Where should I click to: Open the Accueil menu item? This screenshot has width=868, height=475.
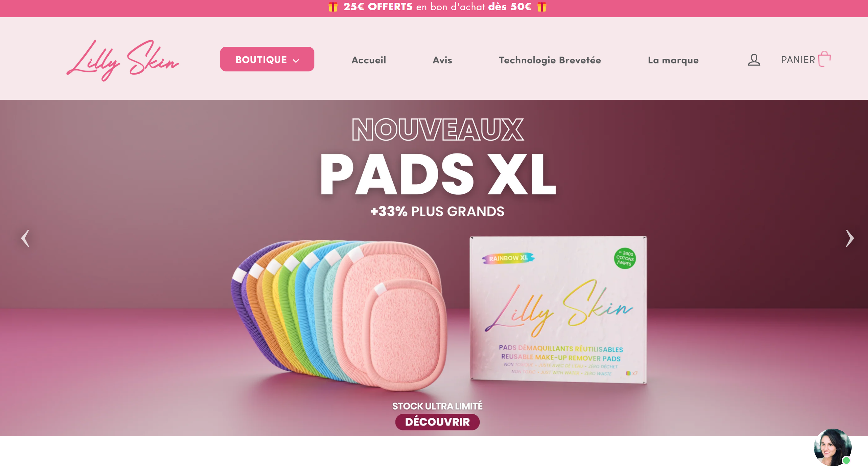pos(369,60)
